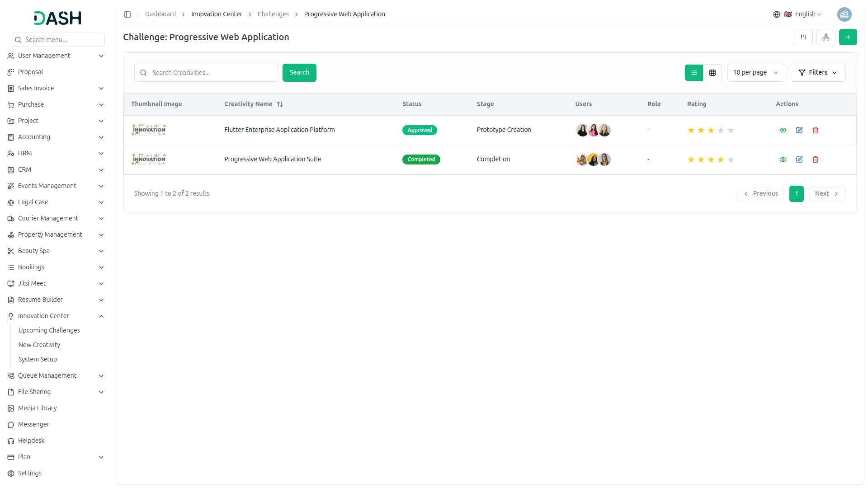
Task: Collapse Innovation Center sidebar menu
Action: 101,316
